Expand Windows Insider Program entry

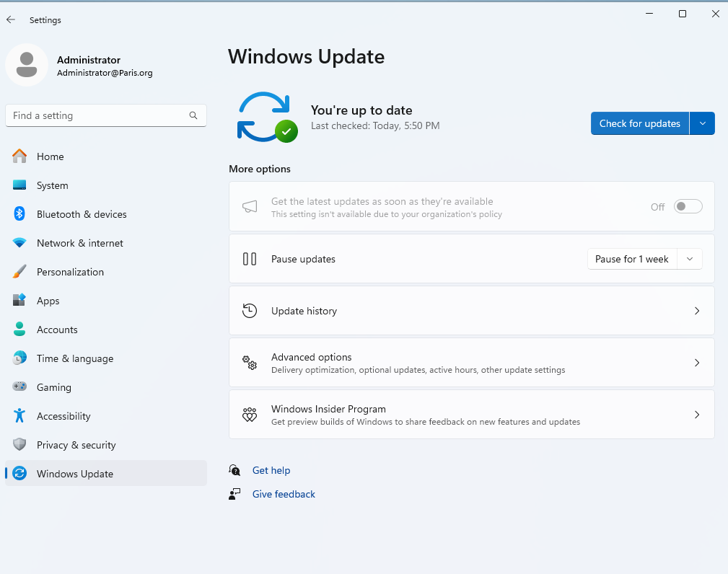click(x=471, y=415)
